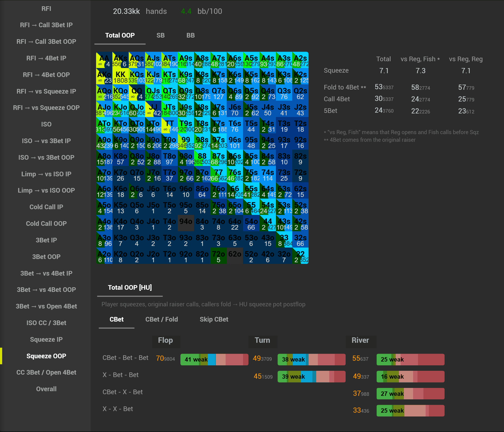This screenshot has height=432, width=504.
Task: Select the CBet tab
Action: tap(116, 319)
